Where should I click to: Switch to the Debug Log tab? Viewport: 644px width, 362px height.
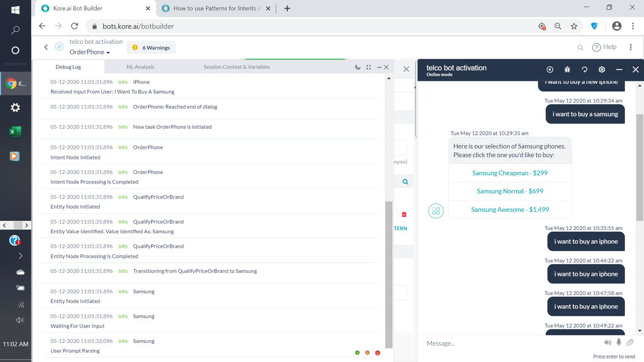coord(68,66)
